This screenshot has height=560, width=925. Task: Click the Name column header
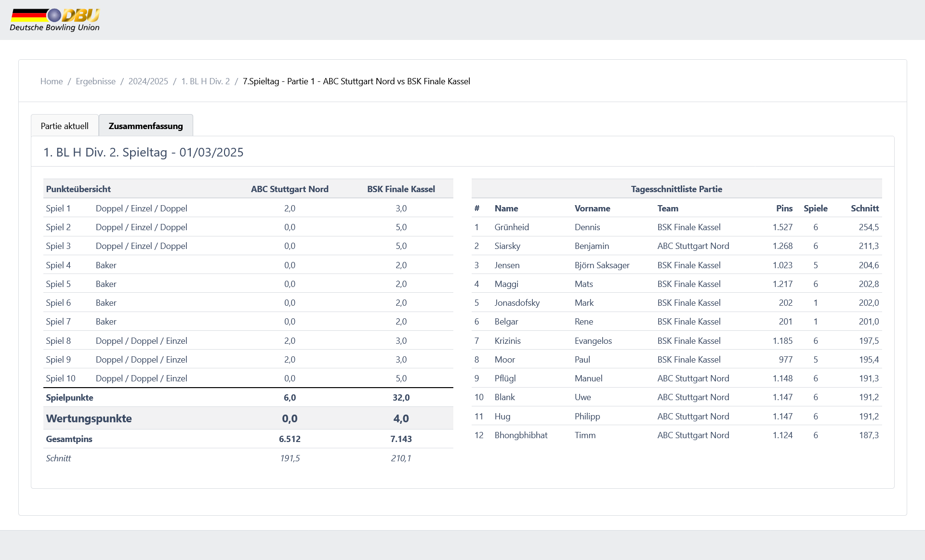(506, 208)
